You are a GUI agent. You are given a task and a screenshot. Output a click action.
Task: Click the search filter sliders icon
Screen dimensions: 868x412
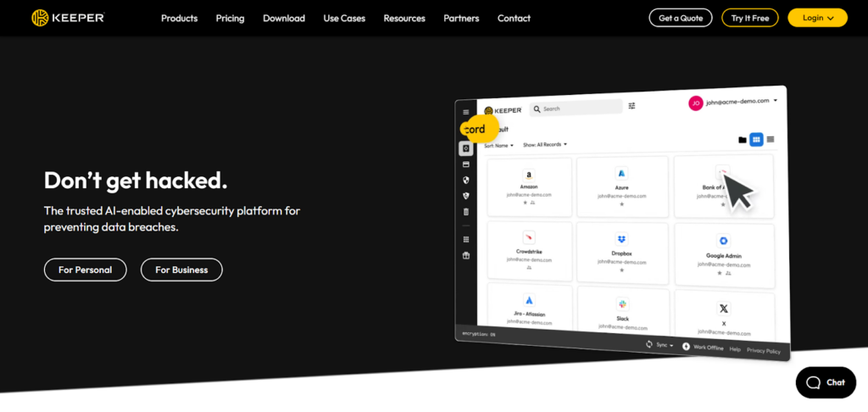click(632, 106)
